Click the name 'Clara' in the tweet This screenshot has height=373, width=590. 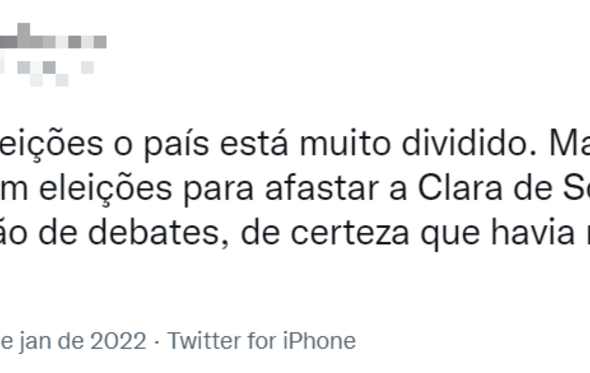tap(460, 188)
